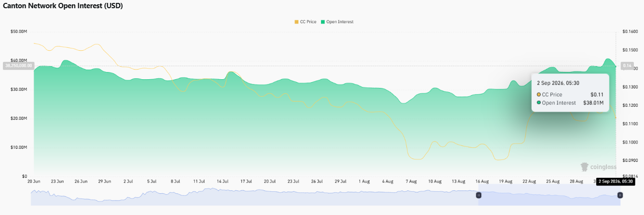Screen dimensions: 644x215
Task: Click the green Open Interest legend swatch
Action: 322,22
